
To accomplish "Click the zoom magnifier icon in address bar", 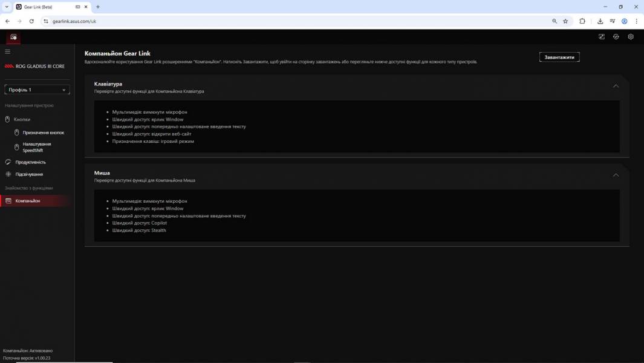I will pyautogui.click(x=555, y=21).
